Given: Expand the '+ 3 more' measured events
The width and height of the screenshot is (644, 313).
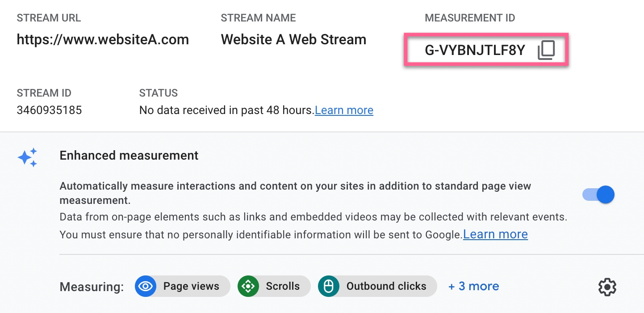Looking at the screenshot, I should click(x=473, y=286).
